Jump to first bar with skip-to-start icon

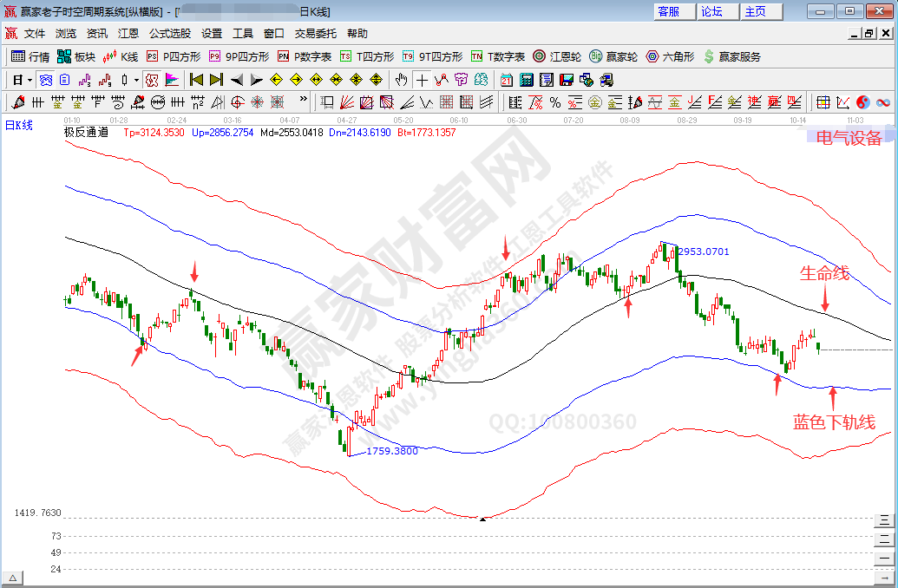197,80
